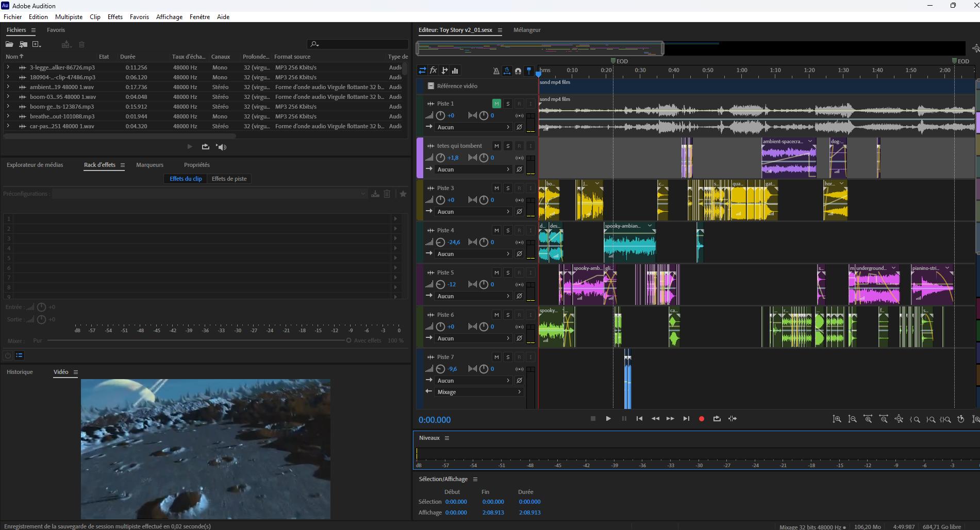Adjust the volume knob of Piste 5

tap(440, 284)
